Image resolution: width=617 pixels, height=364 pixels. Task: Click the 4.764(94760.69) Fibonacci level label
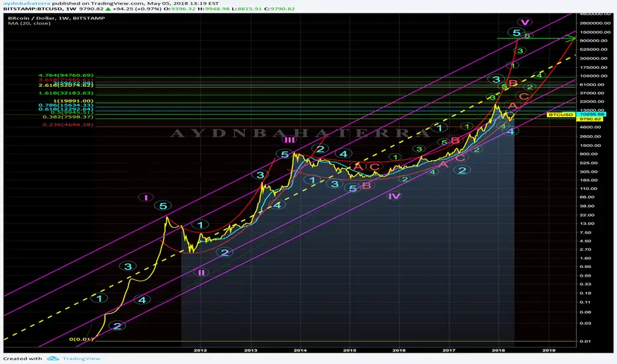point(66,75)
